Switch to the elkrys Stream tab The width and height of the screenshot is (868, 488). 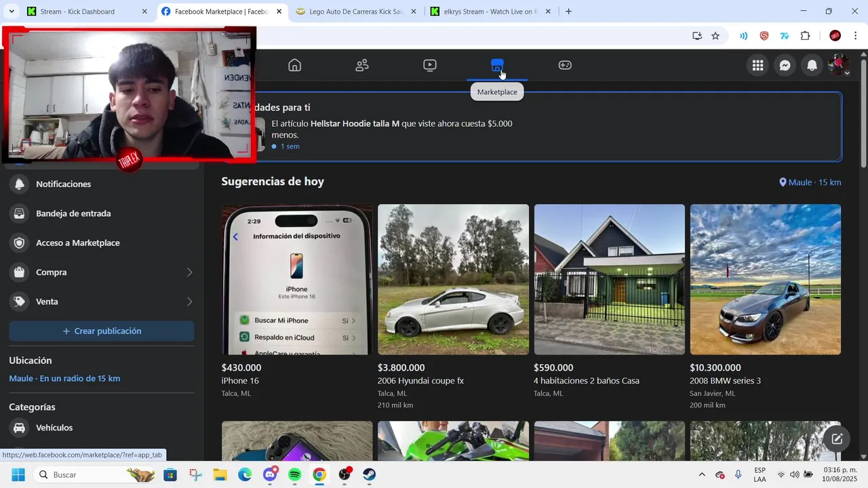491,12
